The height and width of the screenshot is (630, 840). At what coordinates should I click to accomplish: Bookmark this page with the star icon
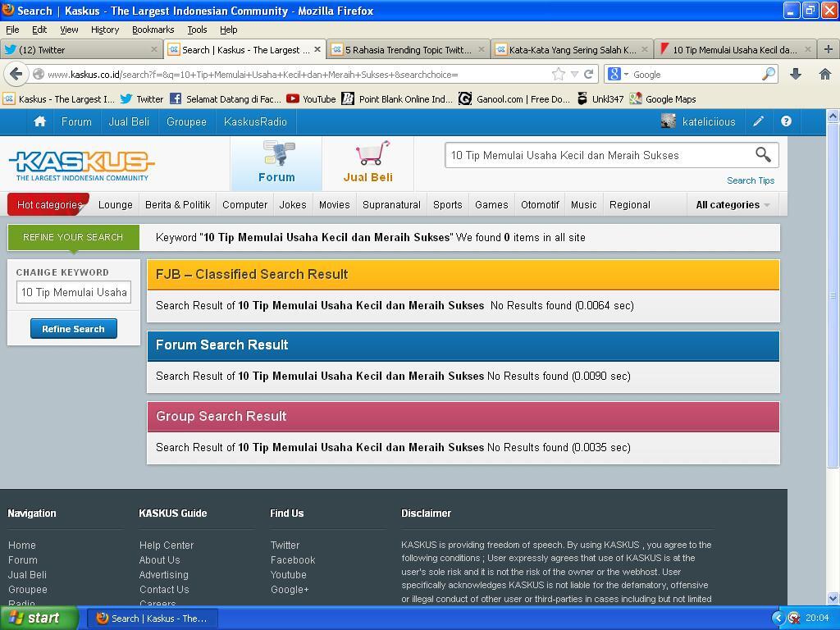pos(558,75)
